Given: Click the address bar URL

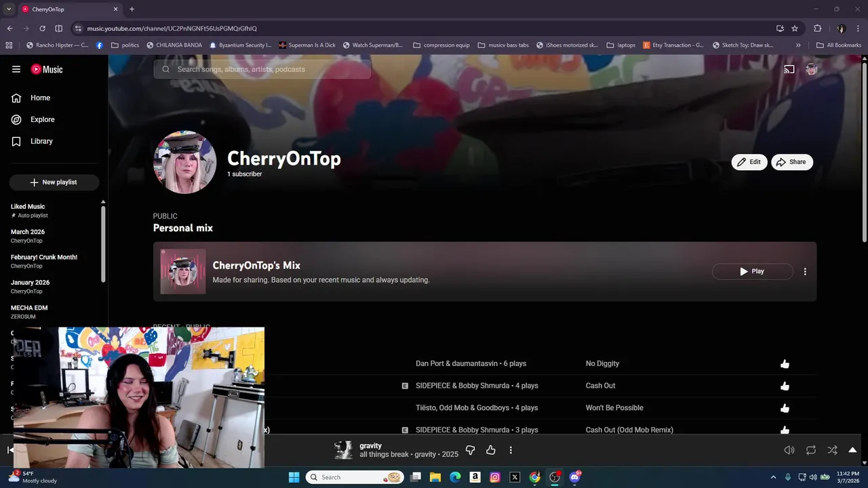Looking at the screenshot, I should pos(172,28).
